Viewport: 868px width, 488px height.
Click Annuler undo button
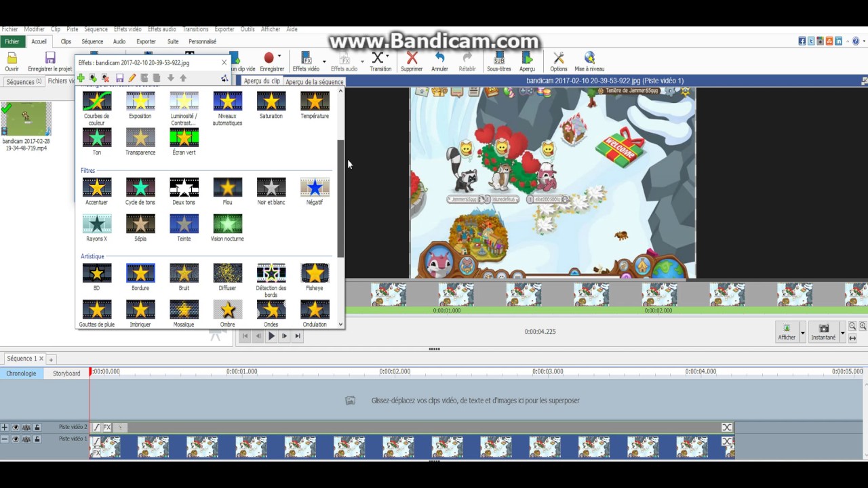coord(439,62)
